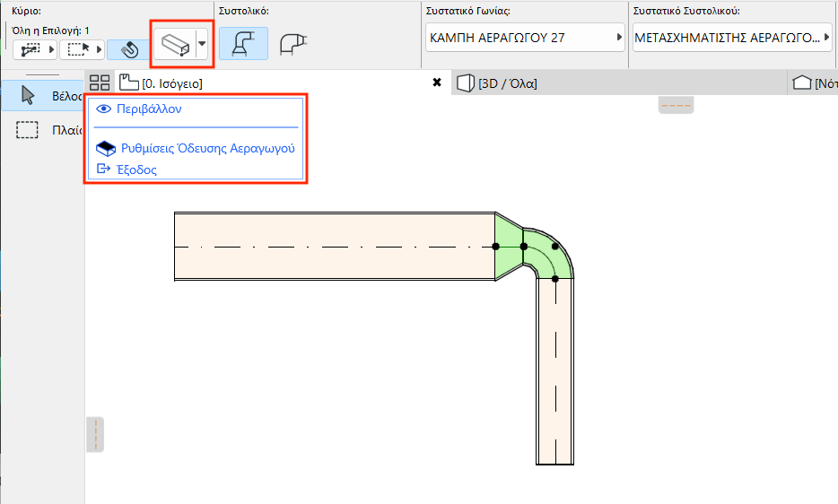
Task: Select the polyline geometry method icon
Action: pyautogui.click(x=30, y=49)
